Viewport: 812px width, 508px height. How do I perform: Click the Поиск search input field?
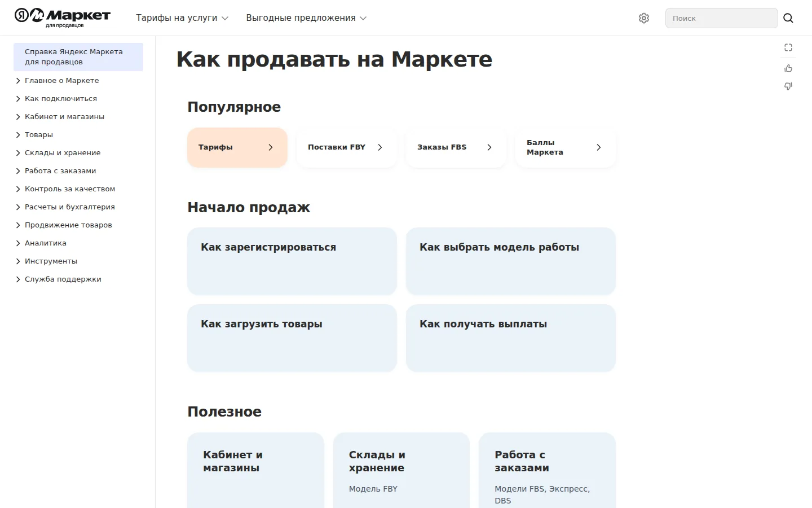[x=721, y=18]
